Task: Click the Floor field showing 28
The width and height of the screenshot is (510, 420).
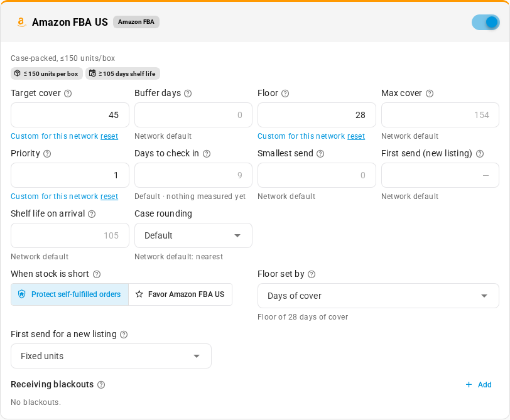Action: pos(317,115)
